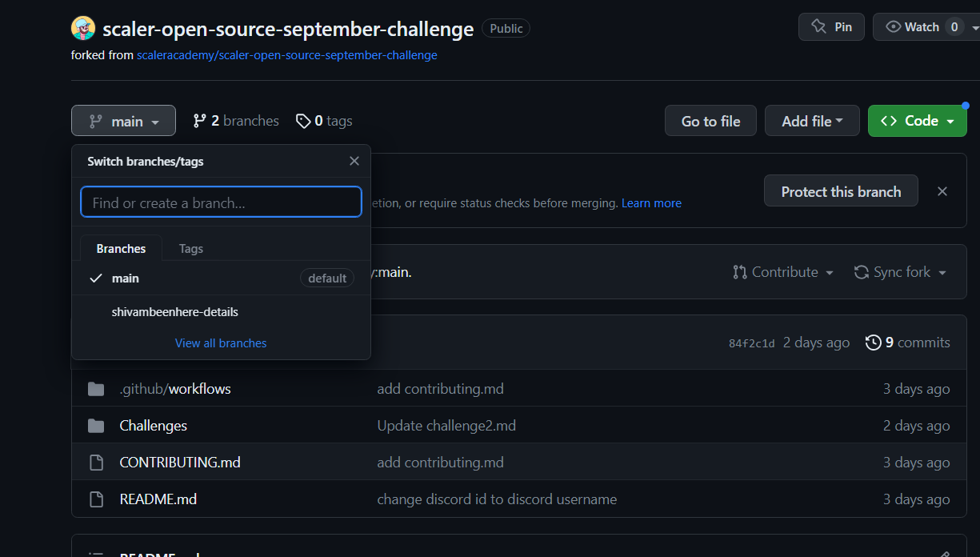Close the Switch branches/tags panel
The width and height of the screenshot is (980, 557).
[354, 160]
